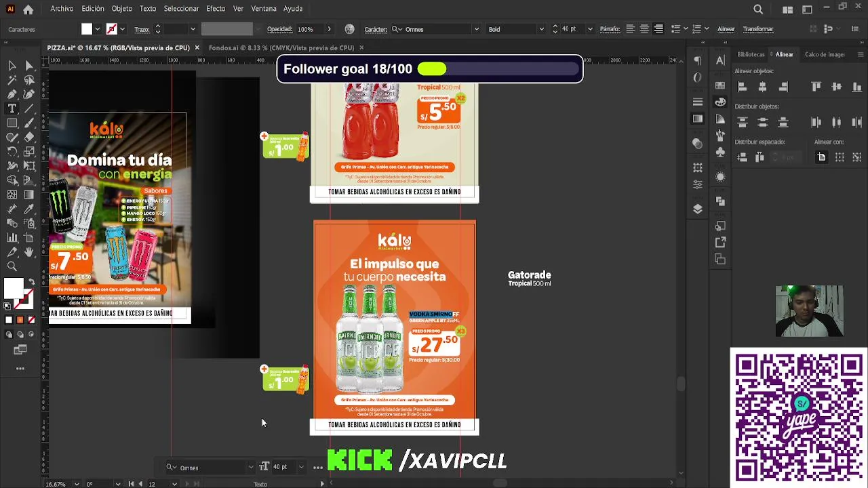Open the Archivo menu
The width and height of the screenshot is (868, 488).
click(62, 9)
